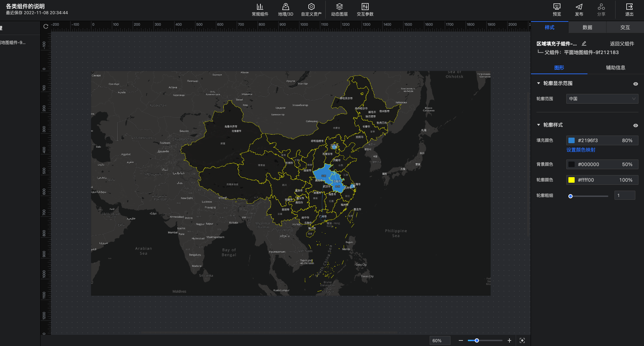Click the fit-to-screen icon in bottom bar
This screenshot has width=644, height=346.
tap(522, 340)
